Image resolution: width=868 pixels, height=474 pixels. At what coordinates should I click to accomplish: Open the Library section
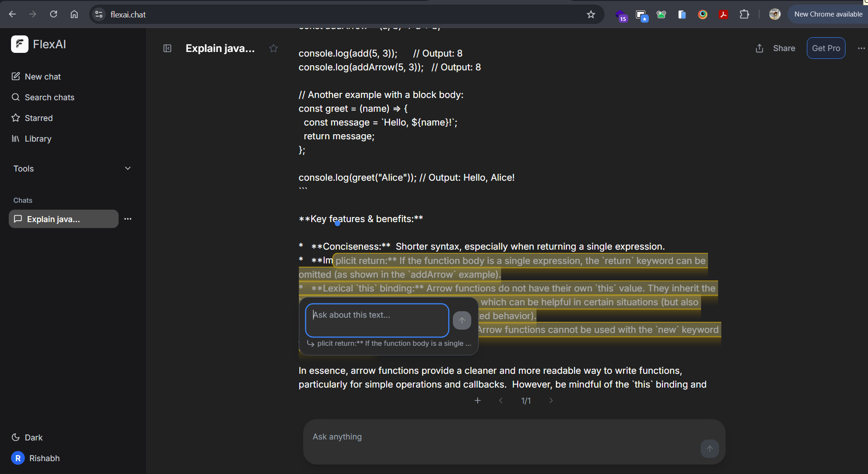pos(38,139)
